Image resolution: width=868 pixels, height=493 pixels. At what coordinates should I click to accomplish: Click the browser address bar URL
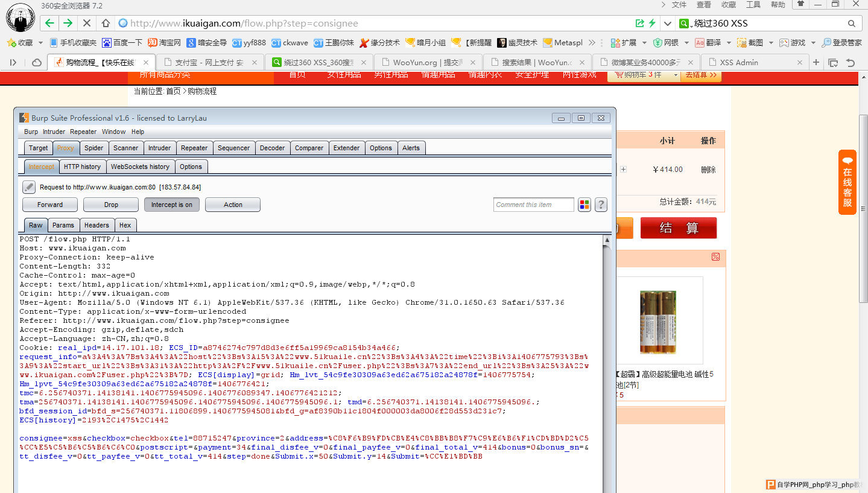tap(244, 24)
